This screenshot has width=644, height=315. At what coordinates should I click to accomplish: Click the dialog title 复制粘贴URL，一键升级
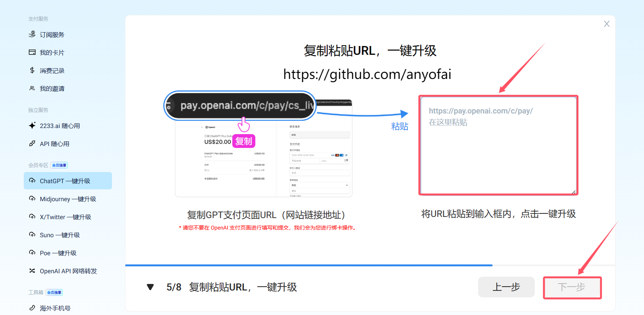click(370, 51)
